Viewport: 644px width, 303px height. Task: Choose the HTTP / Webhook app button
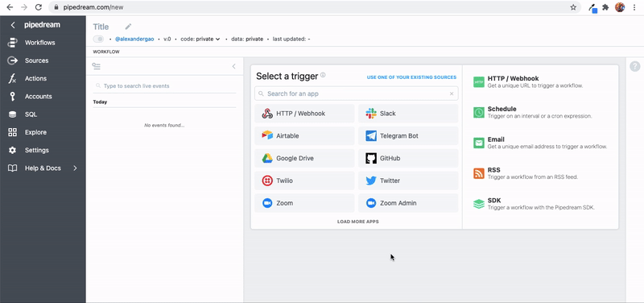304,114
